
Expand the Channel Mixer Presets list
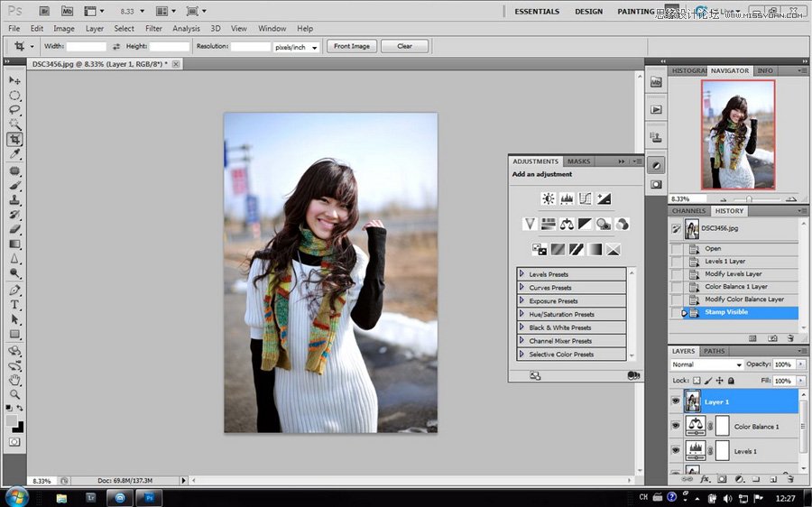coord(522,340)
